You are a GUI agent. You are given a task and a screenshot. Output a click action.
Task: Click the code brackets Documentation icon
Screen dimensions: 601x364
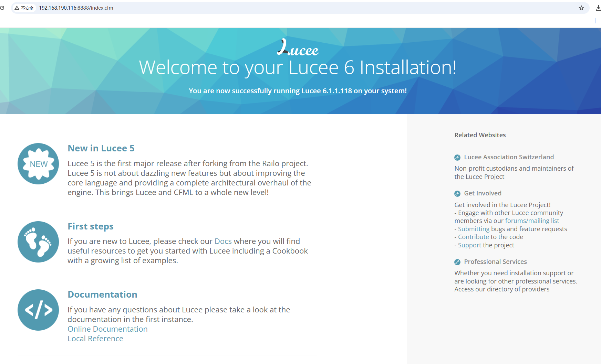(38, 310)
